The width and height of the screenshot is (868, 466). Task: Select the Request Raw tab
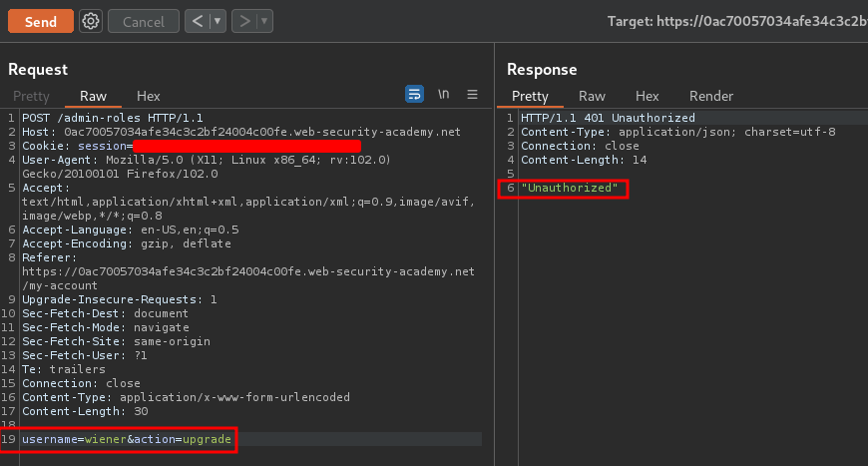pyautogui.click(x=93, y=96)
